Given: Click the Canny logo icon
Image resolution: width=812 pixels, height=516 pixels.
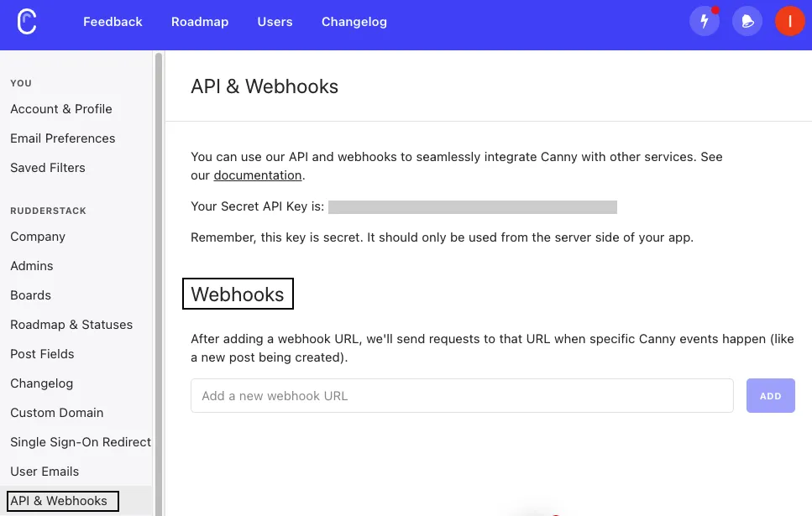Looking at the screenshot, I should (26, 22).
